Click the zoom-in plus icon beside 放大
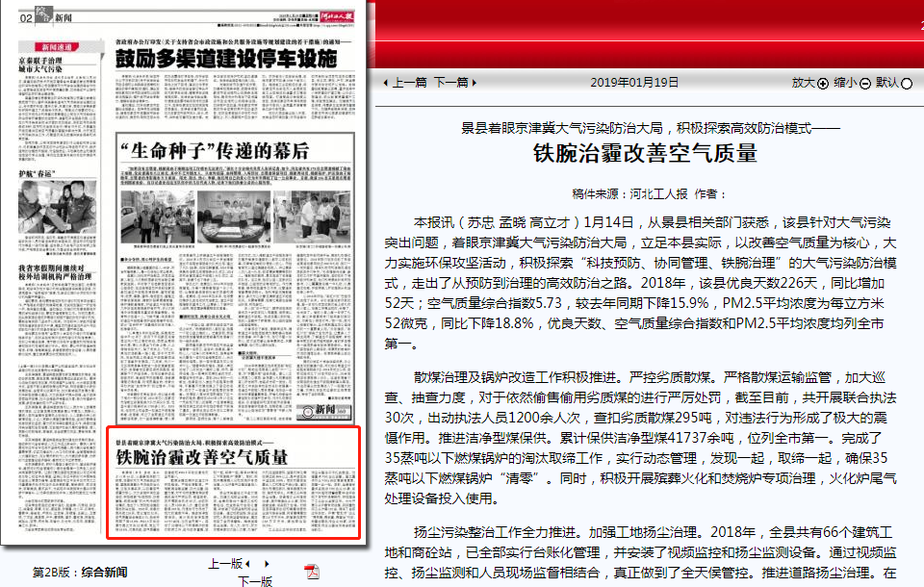Screen dimensions: 924x587 pyautogui.click(x=822, y=84)
